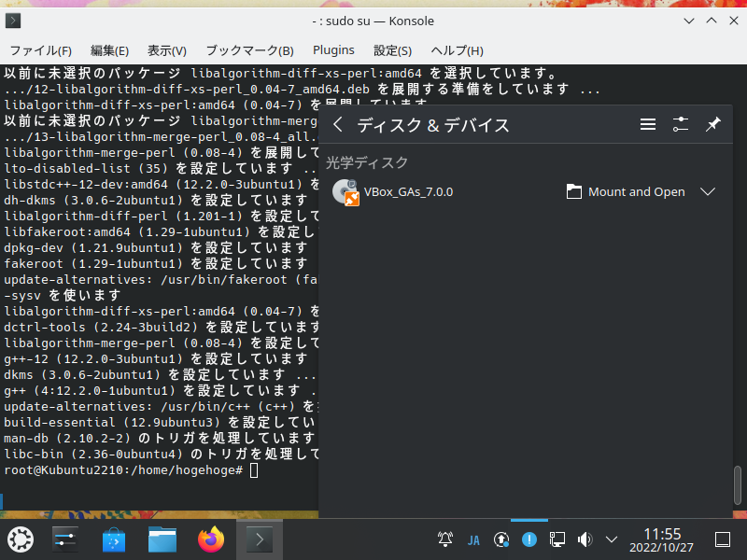
Task: Click the clock showing 11:55
Action: coord(661,540)
